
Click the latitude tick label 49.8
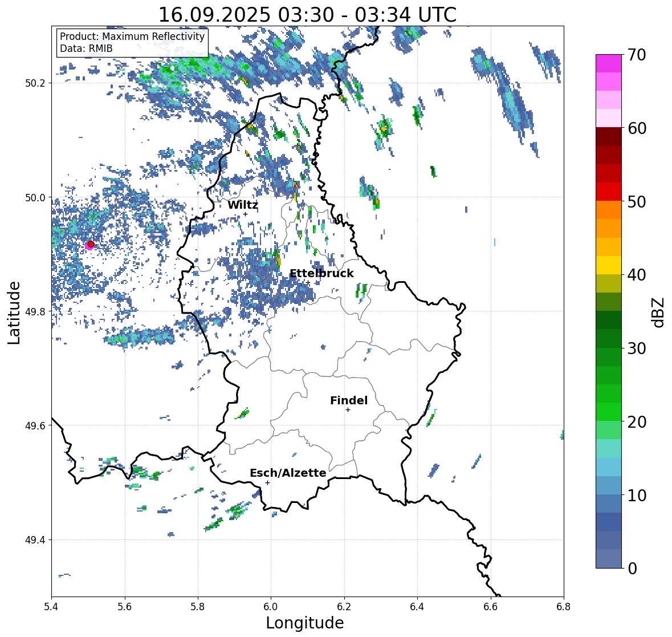click(x=35, y=311)
